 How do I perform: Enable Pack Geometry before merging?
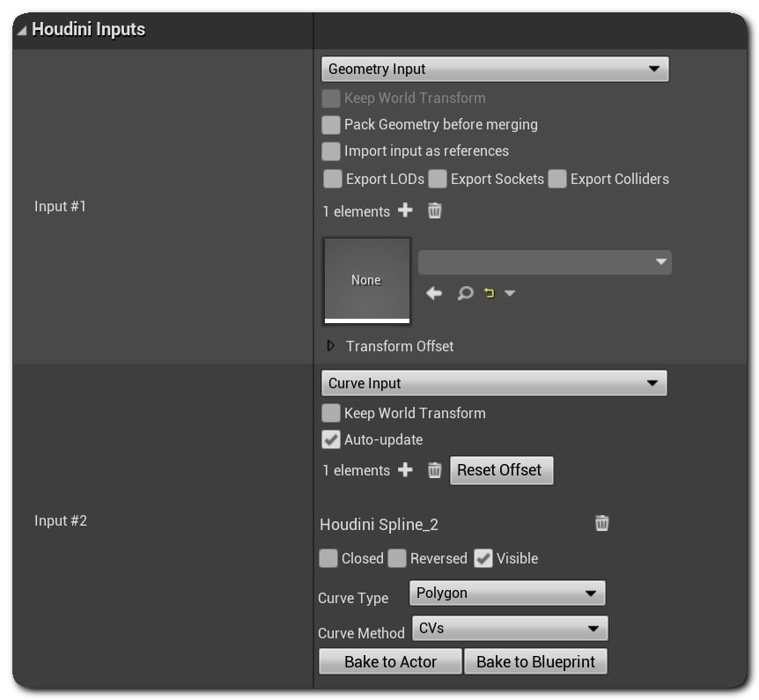click(331, 124)
